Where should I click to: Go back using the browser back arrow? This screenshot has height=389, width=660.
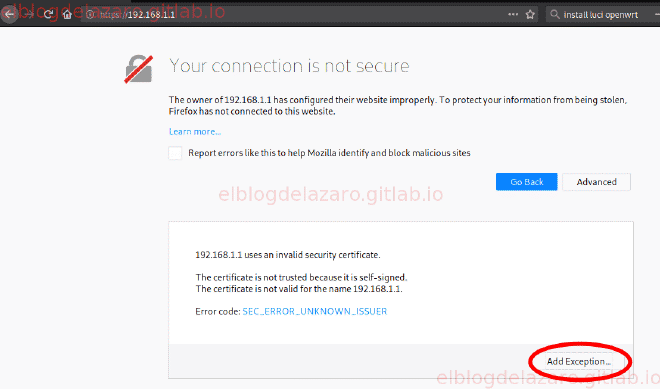(9, 14)
